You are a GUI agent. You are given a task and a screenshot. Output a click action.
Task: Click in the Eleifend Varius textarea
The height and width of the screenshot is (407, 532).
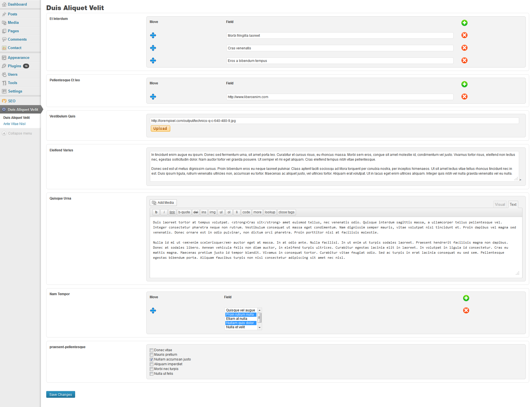point(334,166)
